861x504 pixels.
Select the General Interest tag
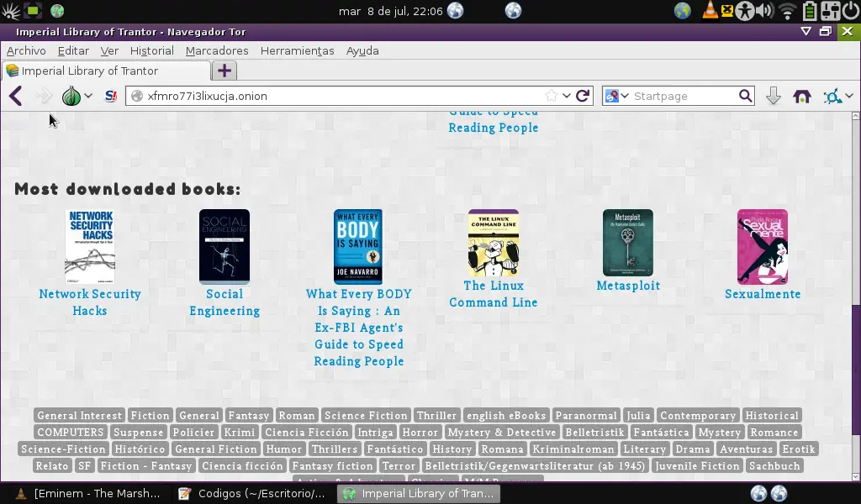pos(80,416)
